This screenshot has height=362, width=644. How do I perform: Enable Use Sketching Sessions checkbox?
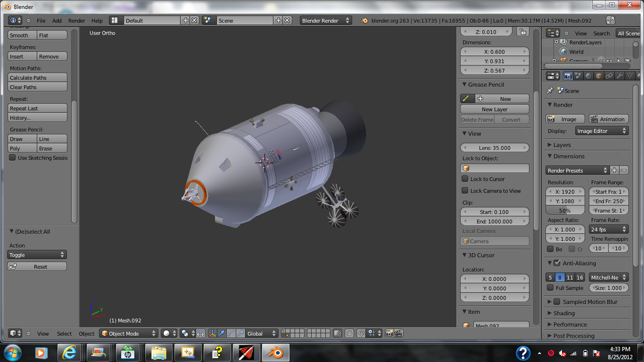point(12,158)
